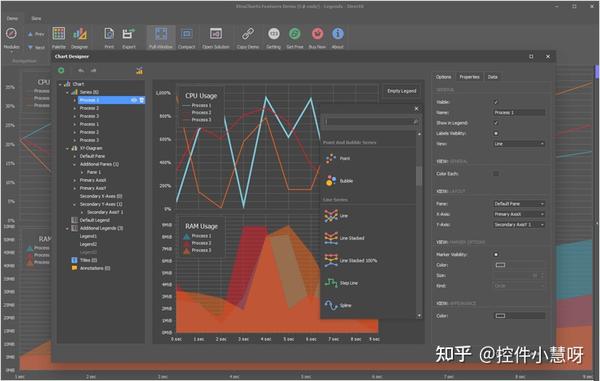Click the chart type icon in designer toolbar

(x=139, y=70)
